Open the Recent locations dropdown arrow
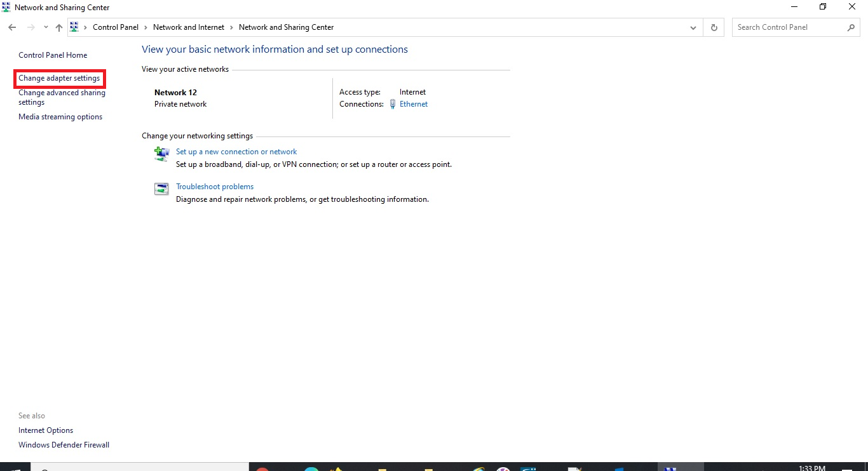Screen dimensions: 868x471 tap(46, 27)
